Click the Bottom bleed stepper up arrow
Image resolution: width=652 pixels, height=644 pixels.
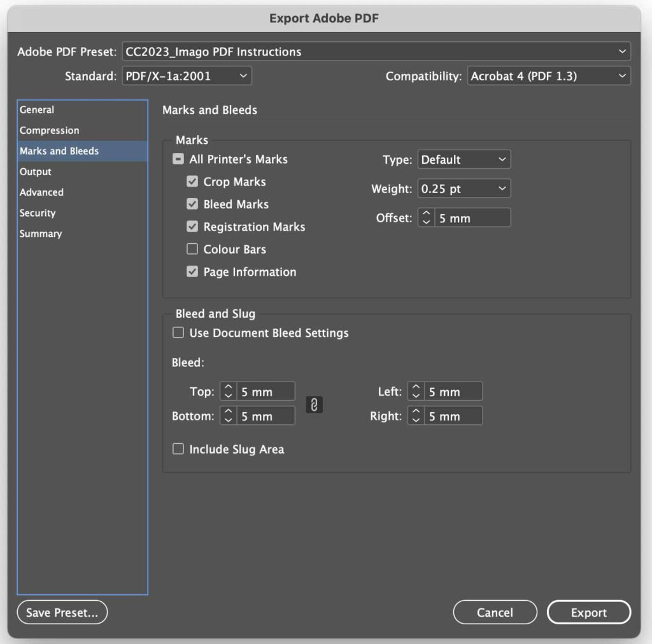[228, 412]
